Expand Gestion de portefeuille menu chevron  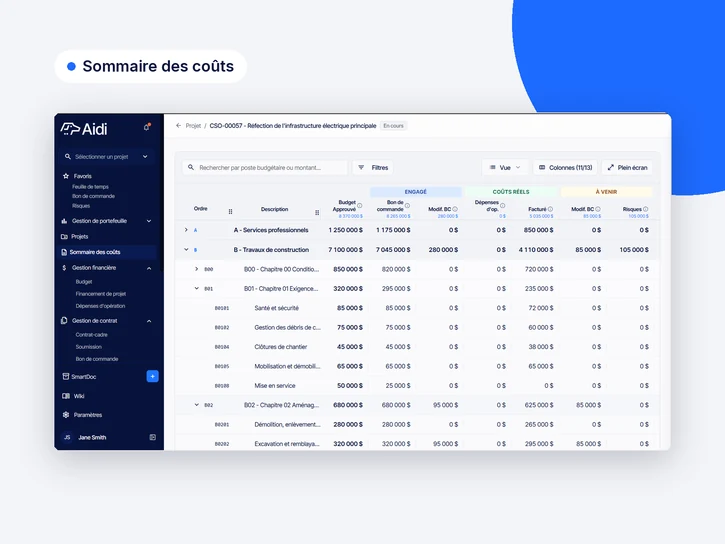tap(149, 221)
